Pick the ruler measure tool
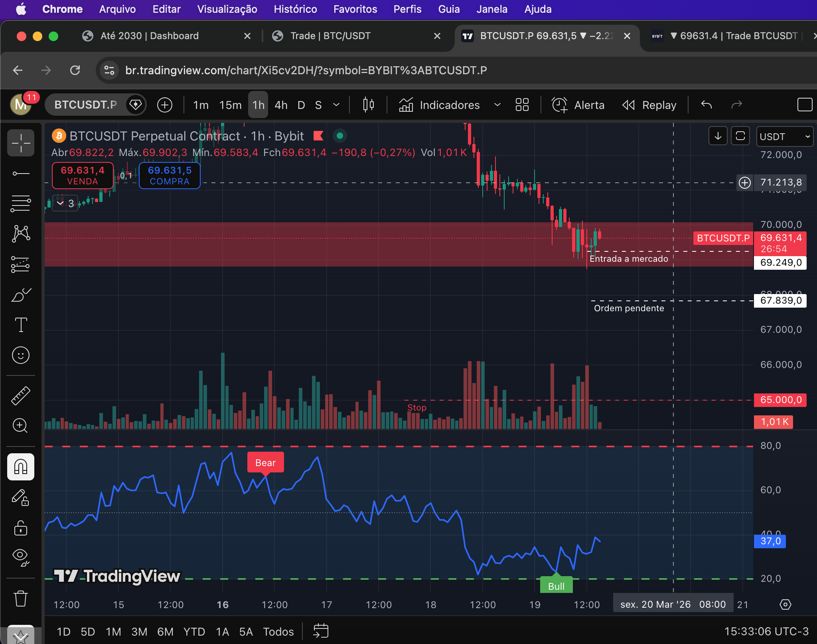 point(21,395)
